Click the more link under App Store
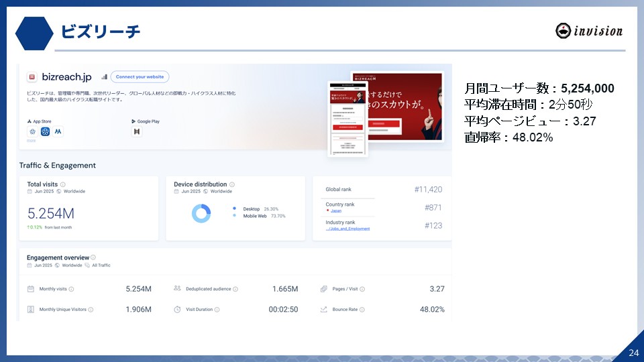Screen dimensions: 644x362 32,141
